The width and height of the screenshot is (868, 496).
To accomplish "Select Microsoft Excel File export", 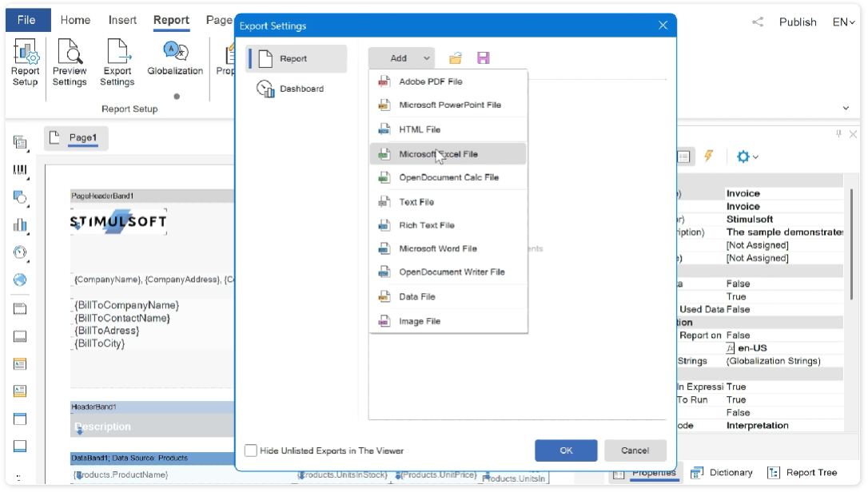I will (x=448, y=154).
